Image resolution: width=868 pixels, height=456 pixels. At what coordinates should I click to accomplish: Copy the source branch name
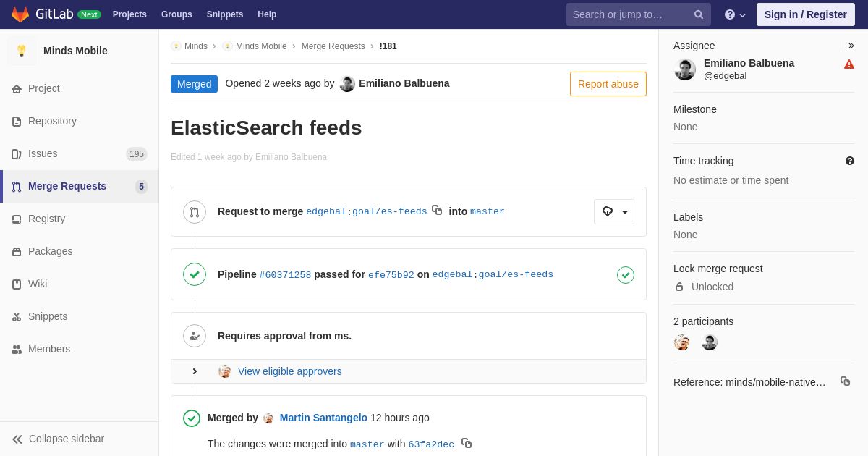pyautogui.click(x=437, y=211)
